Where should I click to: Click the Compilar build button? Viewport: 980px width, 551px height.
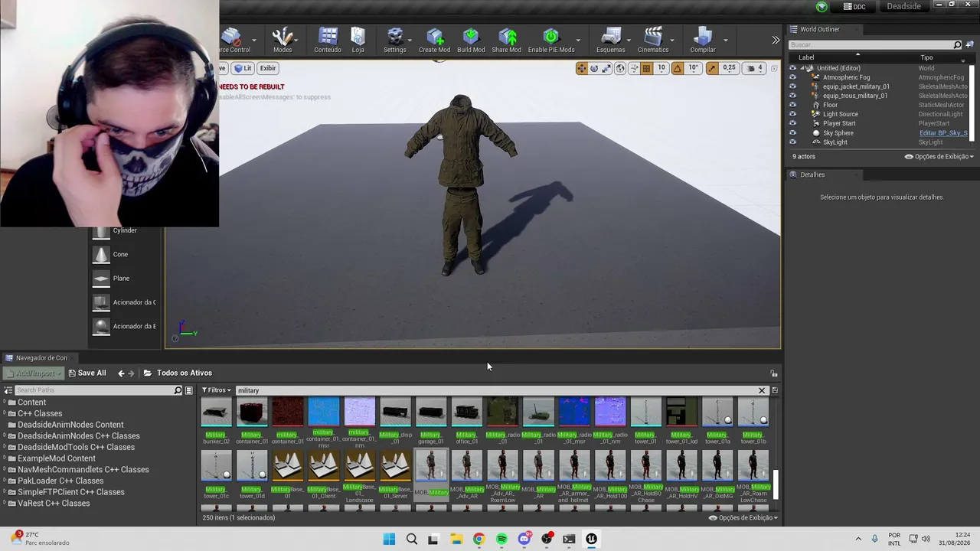coord(703,40)
